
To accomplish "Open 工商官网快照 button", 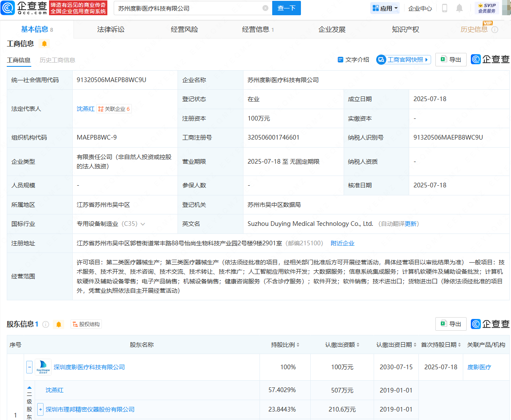I will [x=404, y=60].
